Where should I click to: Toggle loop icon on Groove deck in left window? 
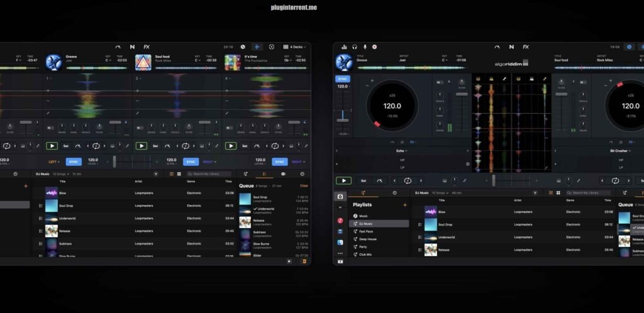coord(96,146)
